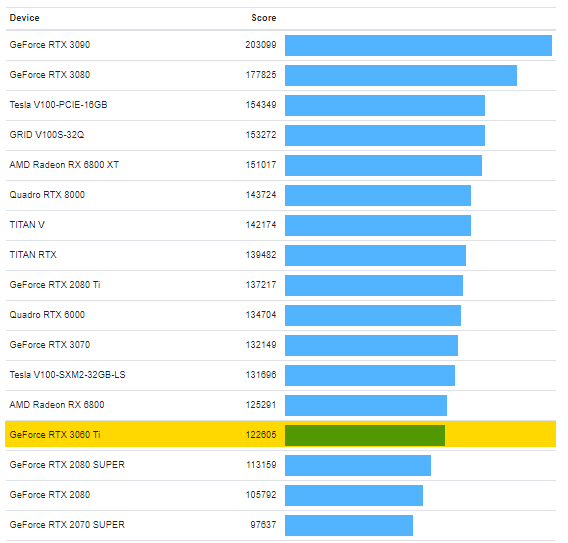The width and height of the screenshot is (568, 543).
Task: Select the highlighted GeForce RTX 3060 Ti name
Action: [55, 435]
